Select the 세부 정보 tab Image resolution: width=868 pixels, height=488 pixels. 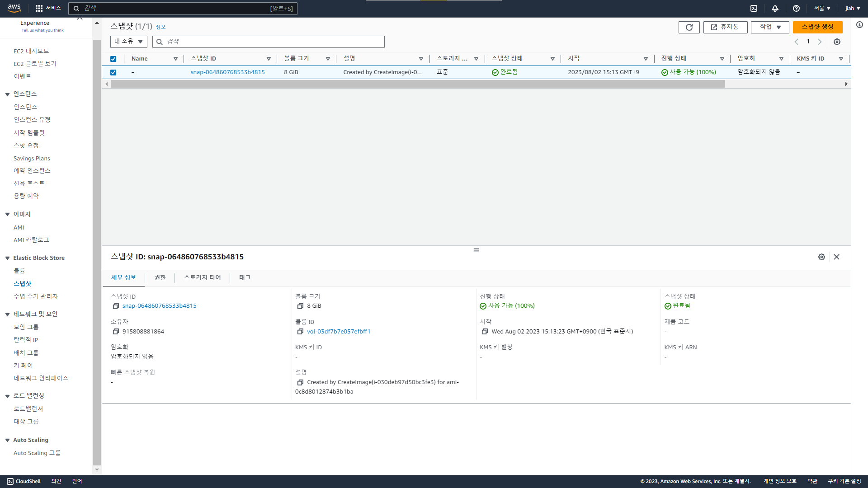(123, 277)
